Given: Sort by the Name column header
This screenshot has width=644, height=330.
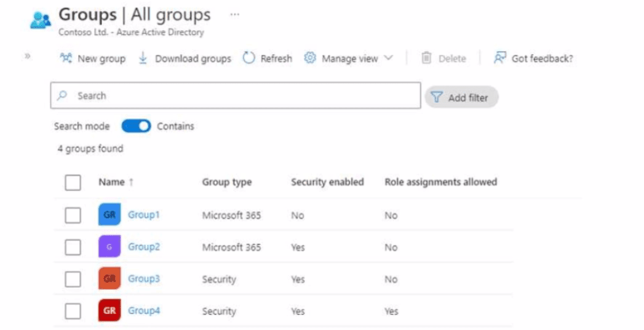Looking at the screenshot, I should (111, 182).
